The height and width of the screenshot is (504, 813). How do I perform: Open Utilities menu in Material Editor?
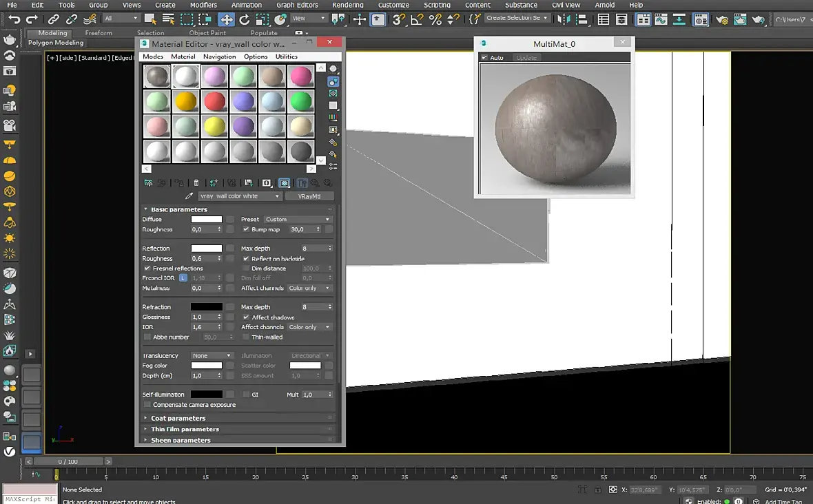click(287, 56)
